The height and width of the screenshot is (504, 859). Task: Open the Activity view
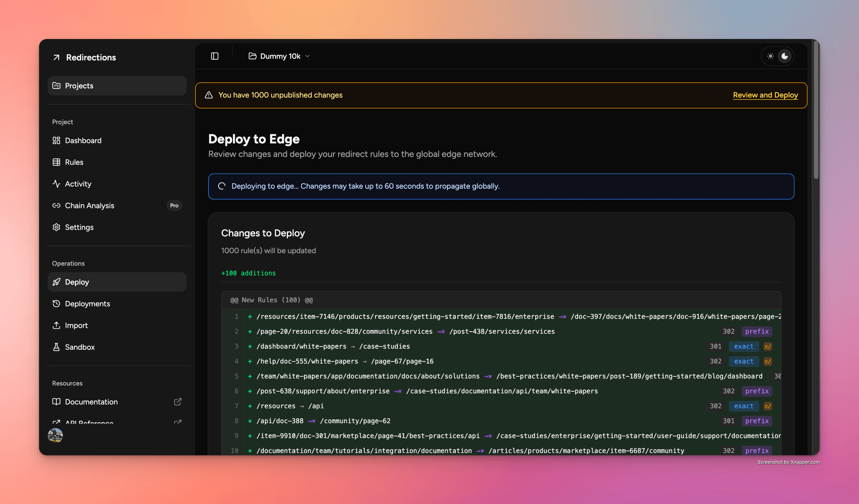click(78, 184)
